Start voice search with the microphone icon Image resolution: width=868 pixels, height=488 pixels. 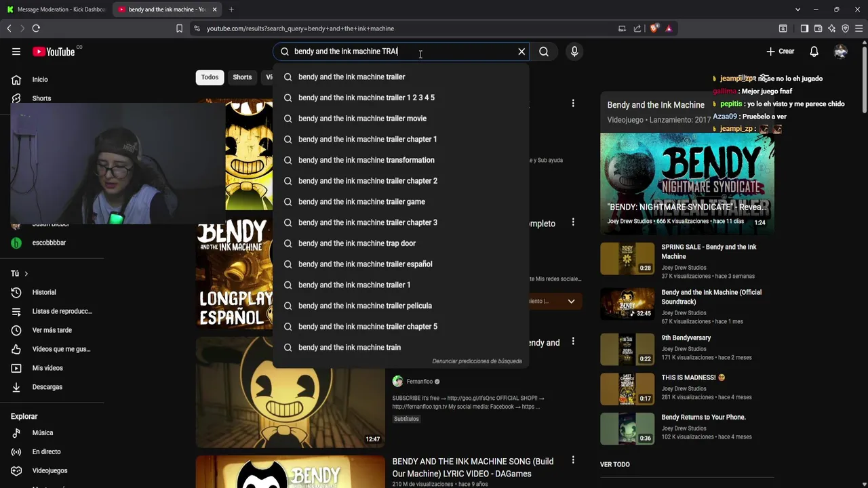(574, 52)
